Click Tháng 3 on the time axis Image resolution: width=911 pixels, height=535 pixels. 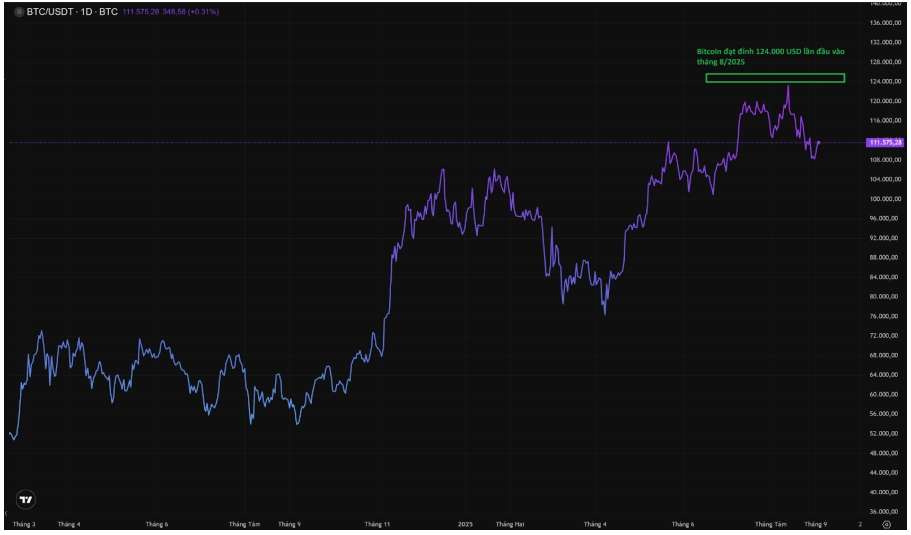23,524
